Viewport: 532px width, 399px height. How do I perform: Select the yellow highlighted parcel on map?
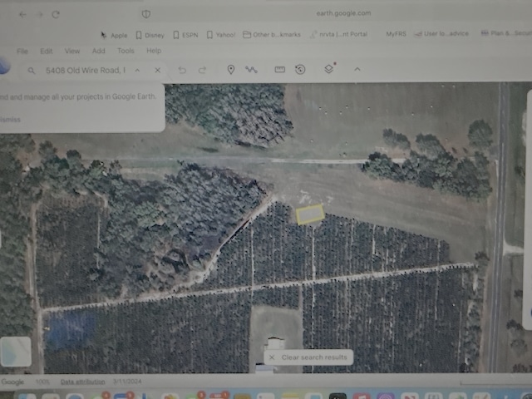click(309, 214)
